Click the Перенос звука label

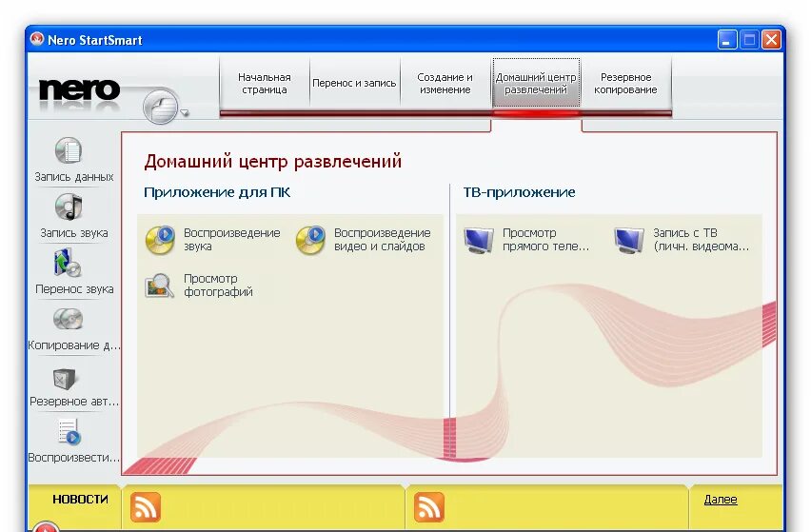coord(74,289)
